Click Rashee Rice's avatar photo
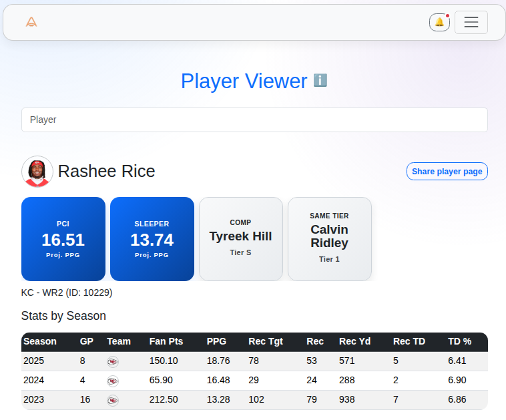 click(37, 172)
